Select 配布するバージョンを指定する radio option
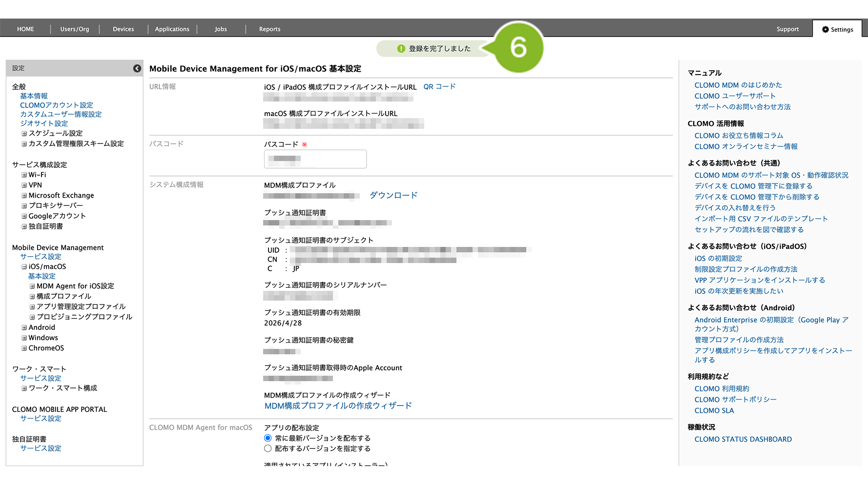The image size is (868, 488). 268,448
